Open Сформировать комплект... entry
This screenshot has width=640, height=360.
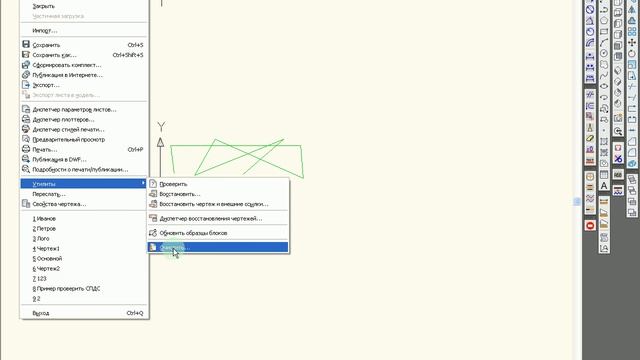(x=84, y=65)
